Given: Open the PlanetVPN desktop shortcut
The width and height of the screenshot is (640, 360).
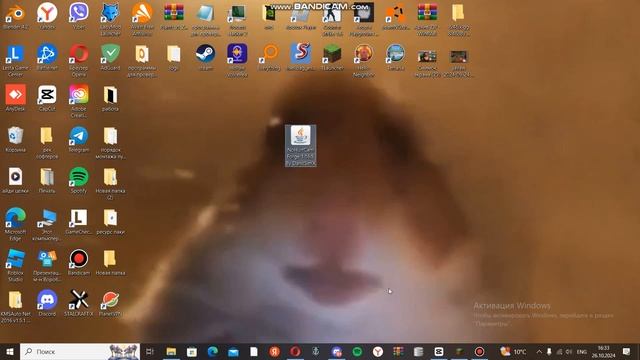Looking at the screenshot, I should pyautogui.click(x=110, y=302).
